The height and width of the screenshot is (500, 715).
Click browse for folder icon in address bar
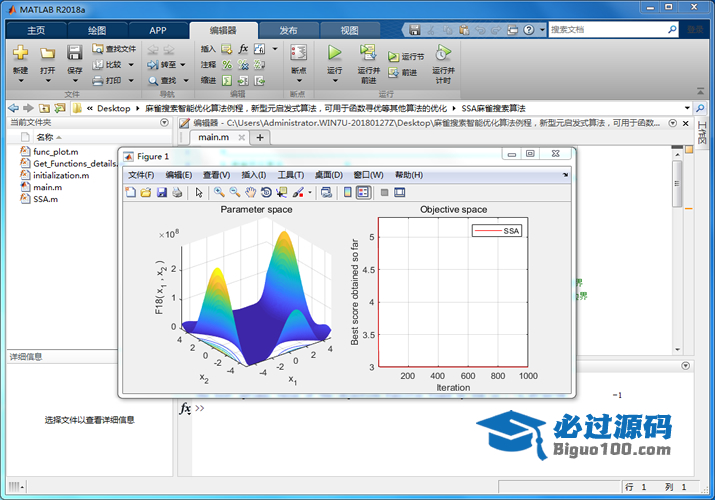(59, 108)
